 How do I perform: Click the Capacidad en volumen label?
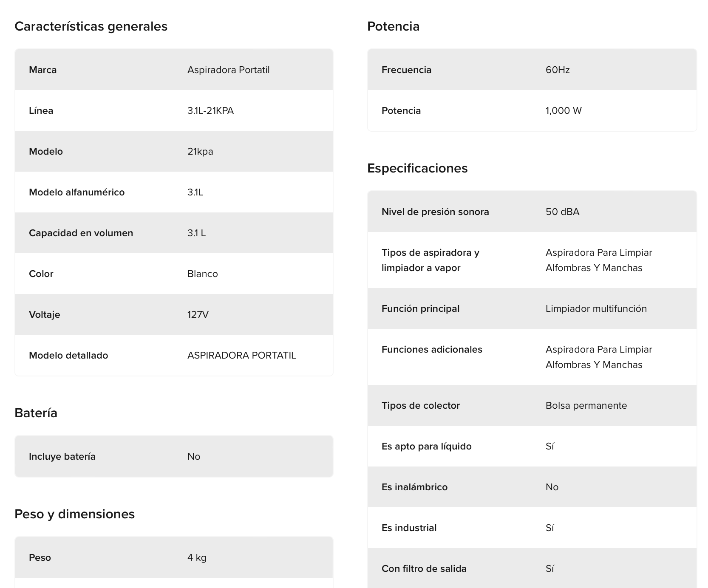coord(81,233)
